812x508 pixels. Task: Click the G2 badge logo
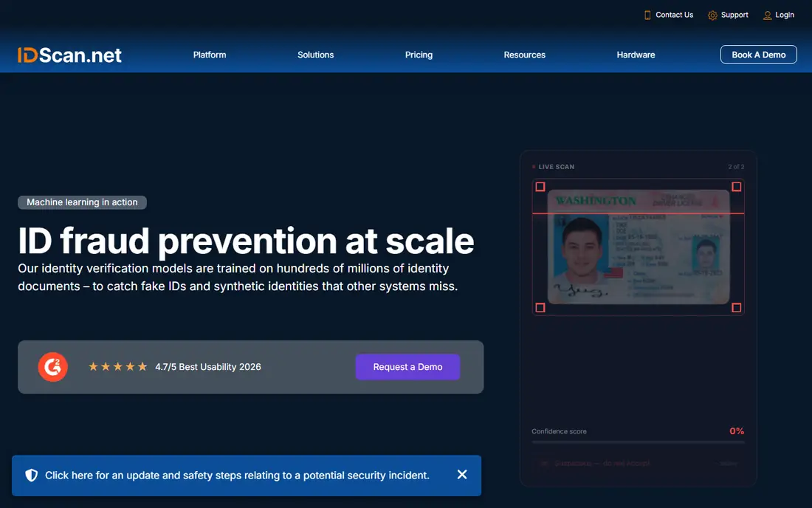pos(53,367)
